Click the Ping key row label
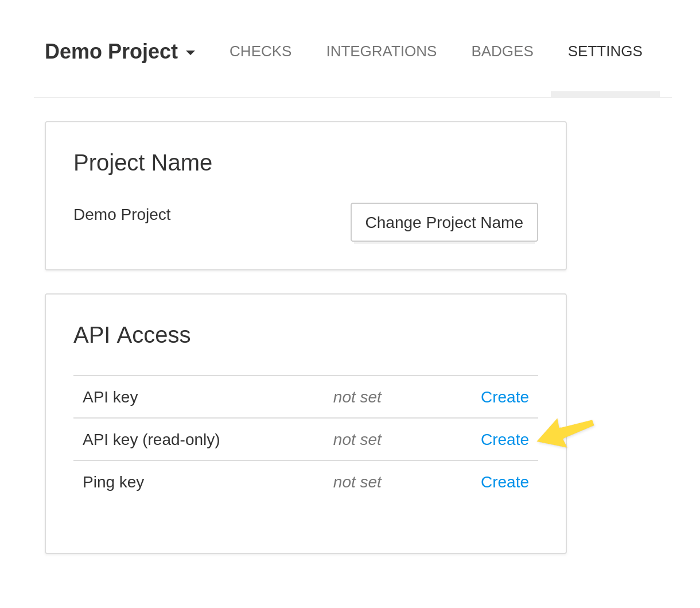 pyautogui.click(x=113, y=482)
